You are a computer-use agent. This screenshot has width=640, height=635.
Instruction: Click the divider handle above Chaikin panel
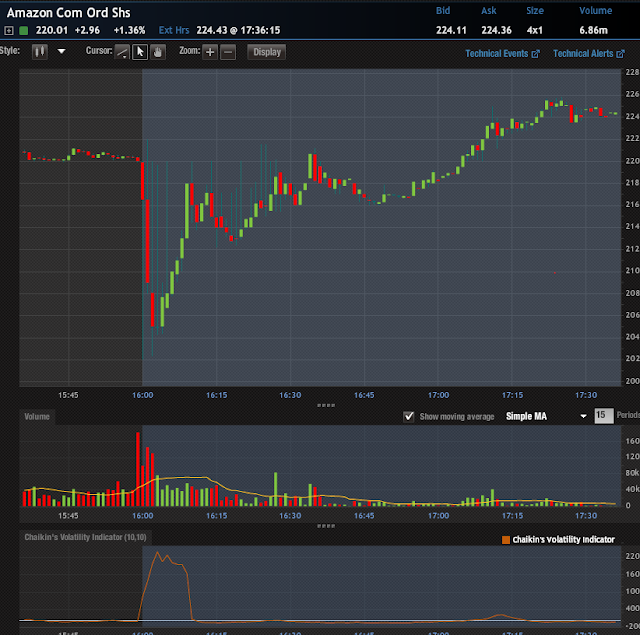(326, 526)
